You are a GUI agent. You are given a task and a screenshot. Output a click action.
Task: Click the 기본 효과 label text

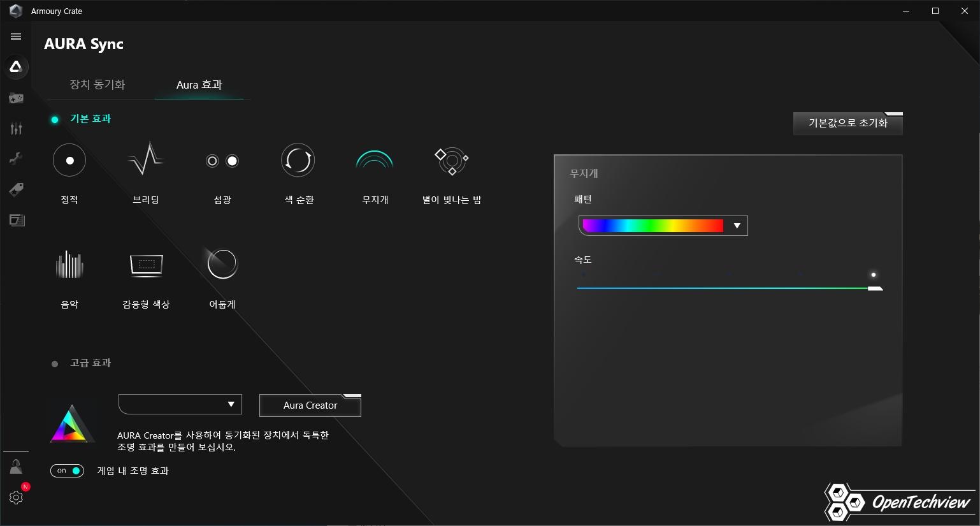90,119
